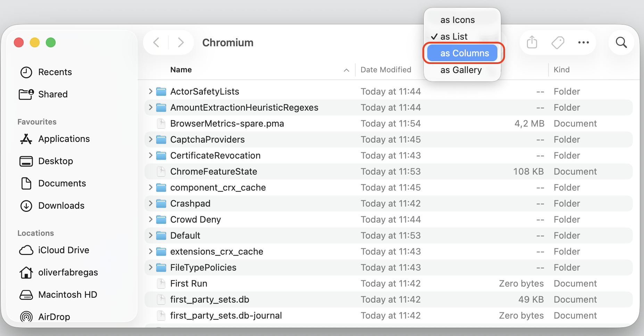Sort by the Name column header

click(181, 70)
